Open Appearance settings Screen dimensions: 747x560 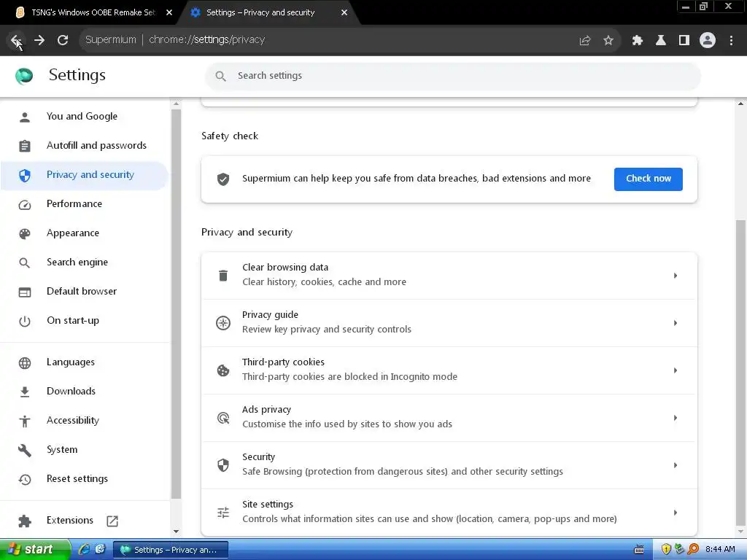pyautogui.click(x=85, y=233)
